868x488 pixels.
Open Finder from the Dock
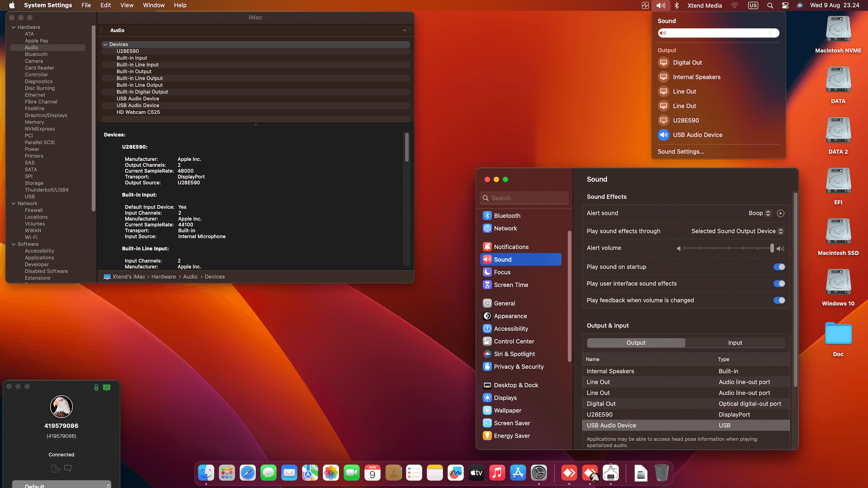[x=206, y=473]
